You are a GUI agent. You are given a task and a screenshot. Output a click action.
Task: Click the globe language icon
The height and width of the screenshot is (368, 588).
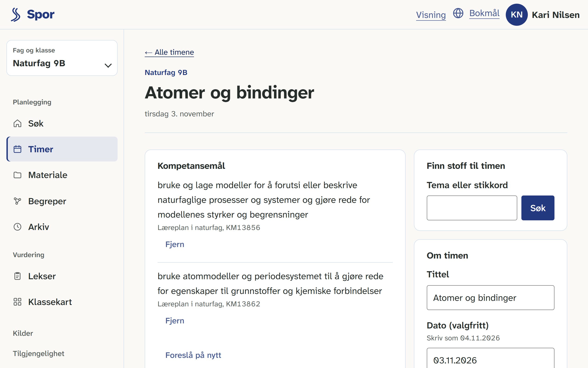point(458,13)
